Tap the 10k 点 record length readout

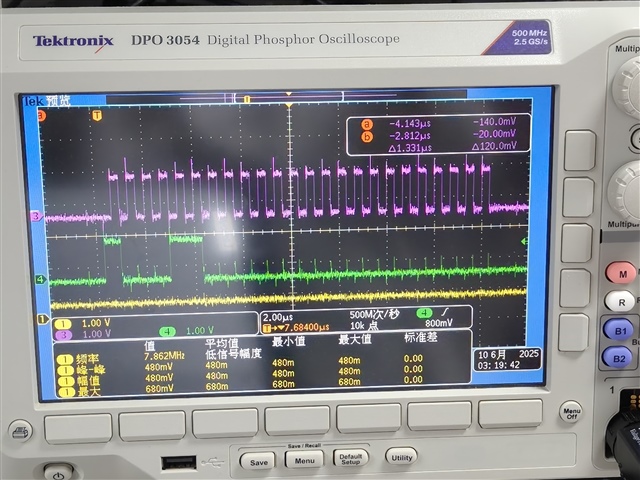pyautogui.click(x=364, y=326)
